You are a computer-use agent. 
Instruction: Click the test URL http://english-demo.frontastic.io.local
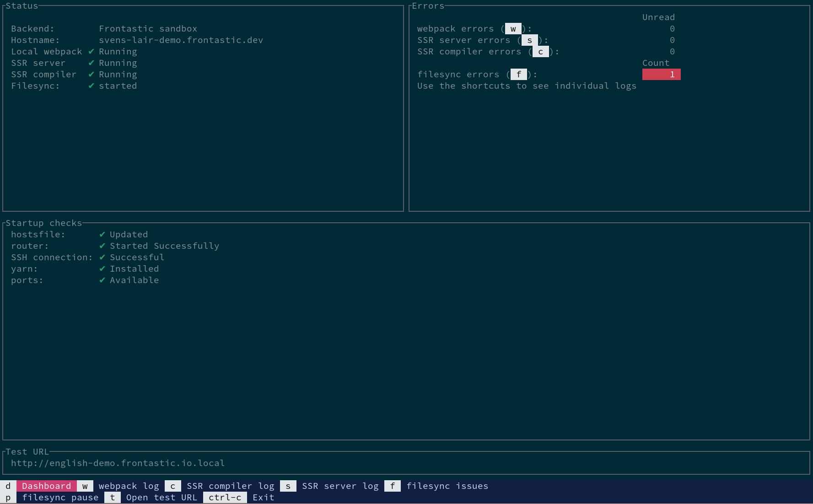pos(118,463)
